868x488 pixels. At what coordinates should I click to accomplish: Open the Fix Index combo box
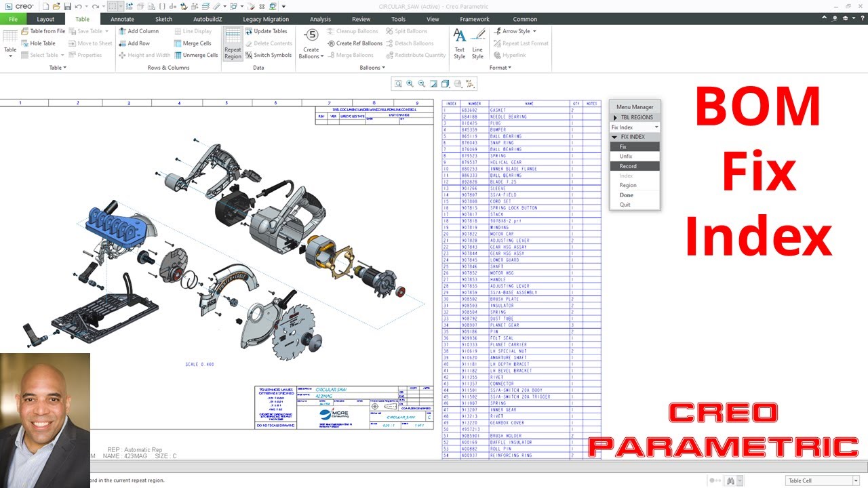click(x=635, y=127)
